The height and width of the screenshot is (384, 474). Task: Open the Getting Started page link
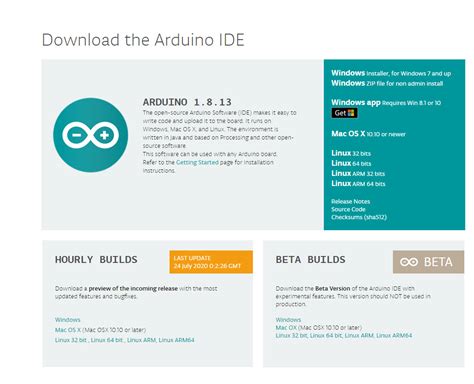pos(197,162)
